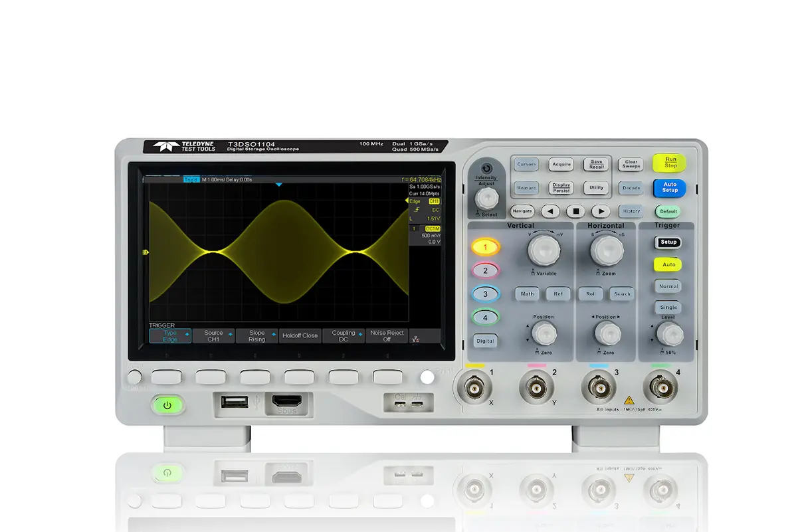The height and width of the screenshot is (532, 798).
Task: Click the round Print button right of the softkeys
Action: 427,377
